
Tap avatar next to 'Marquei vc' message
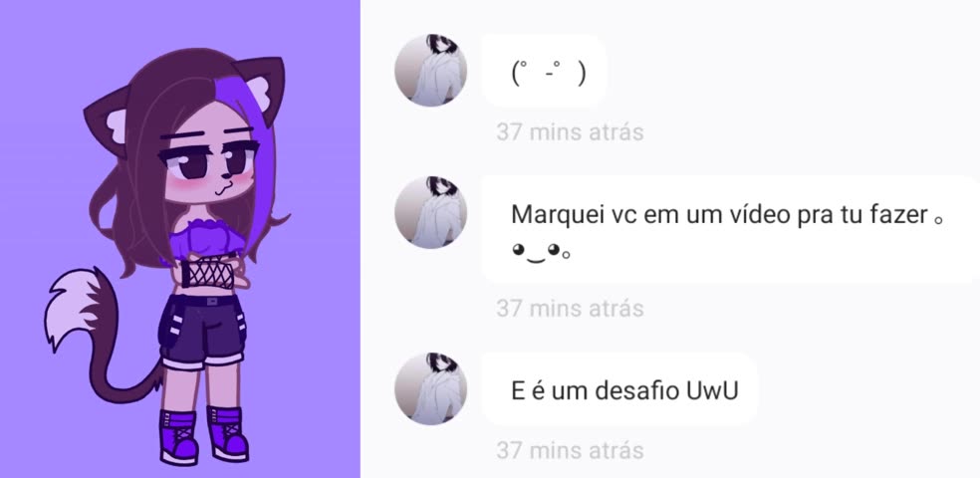pos(430,212)
